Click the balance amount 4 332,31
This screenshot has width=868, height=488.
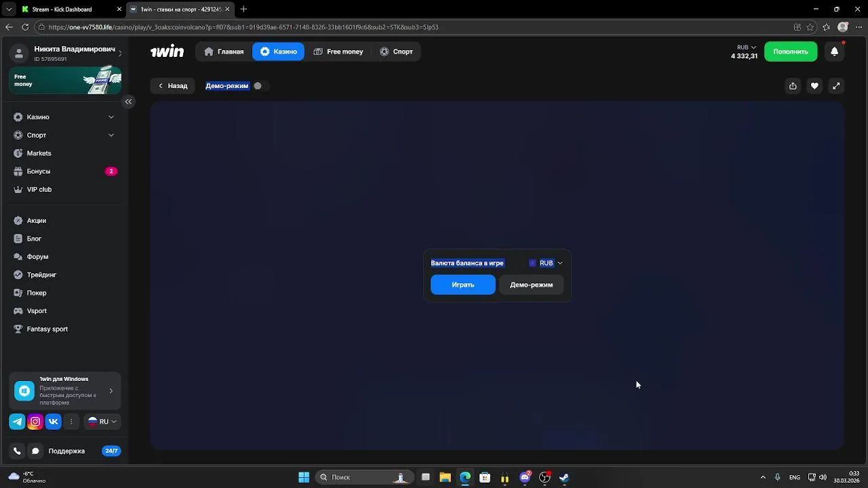pos(744,56)
